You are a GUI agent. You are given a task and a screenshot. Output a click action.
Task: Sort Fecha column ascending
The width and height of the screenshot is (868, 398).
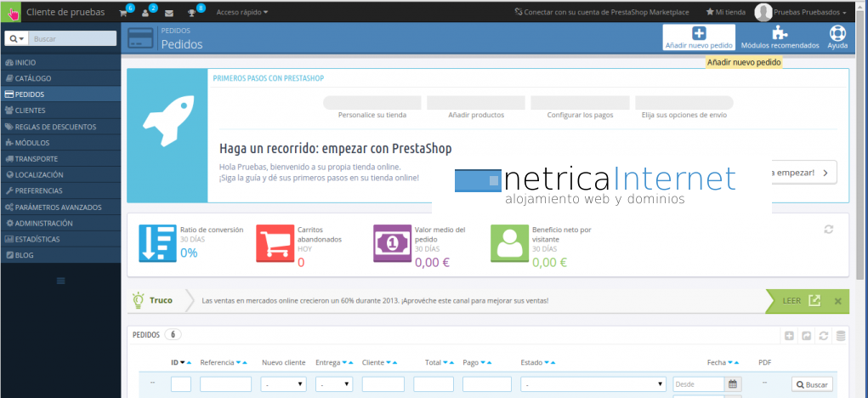[x=736, y=363]
